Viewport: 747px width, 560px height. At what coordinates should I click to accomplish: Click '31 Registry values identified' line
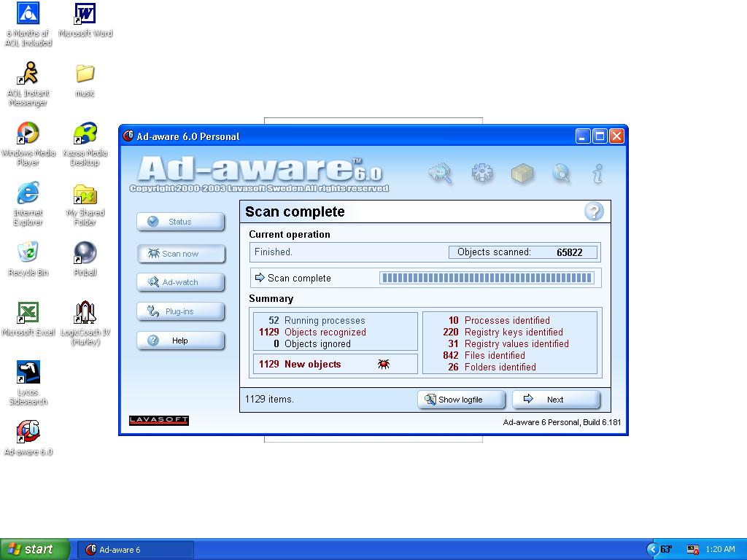click(x=508, y=344)
